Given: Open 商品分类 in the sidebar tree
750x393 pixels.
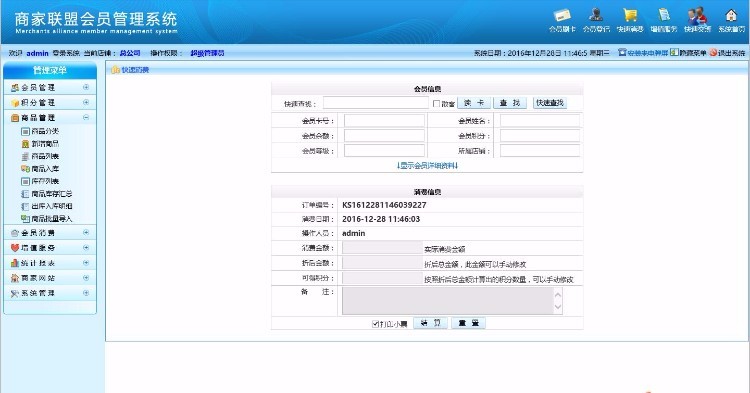Looking at the screenshot, I should pyautogui.click(x=45, y=131).
